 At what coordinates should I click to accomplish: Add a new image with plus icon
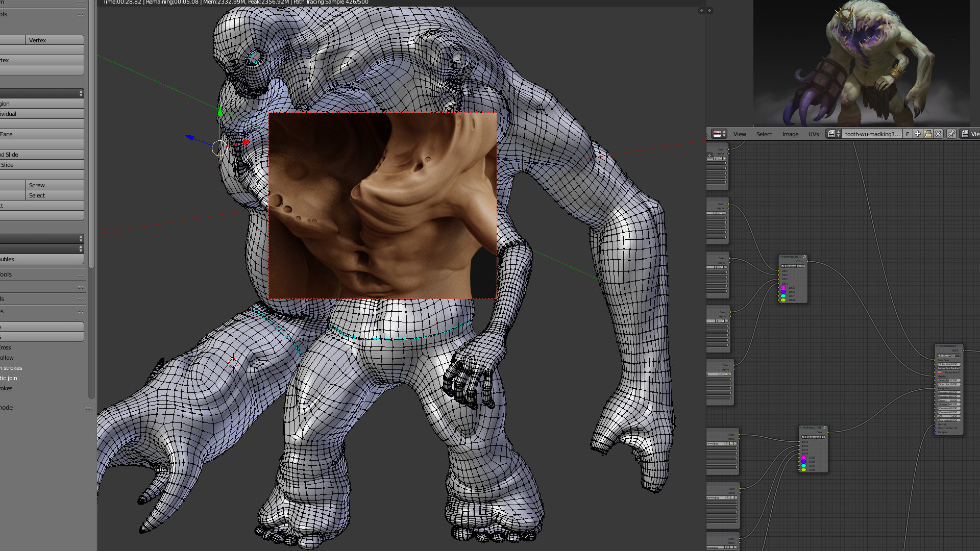pyautogui.click(x=918, y=134)
